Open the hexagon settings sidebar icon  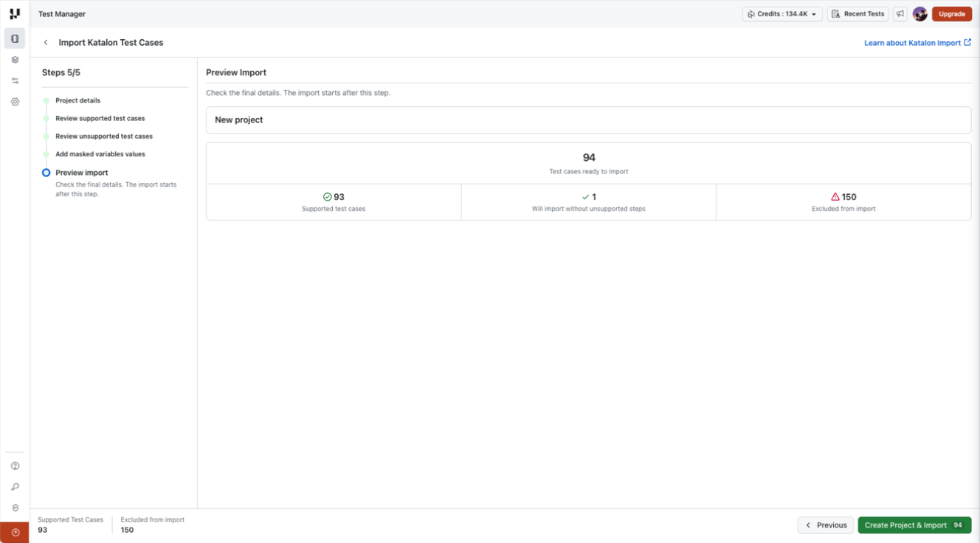pos(15,102)
